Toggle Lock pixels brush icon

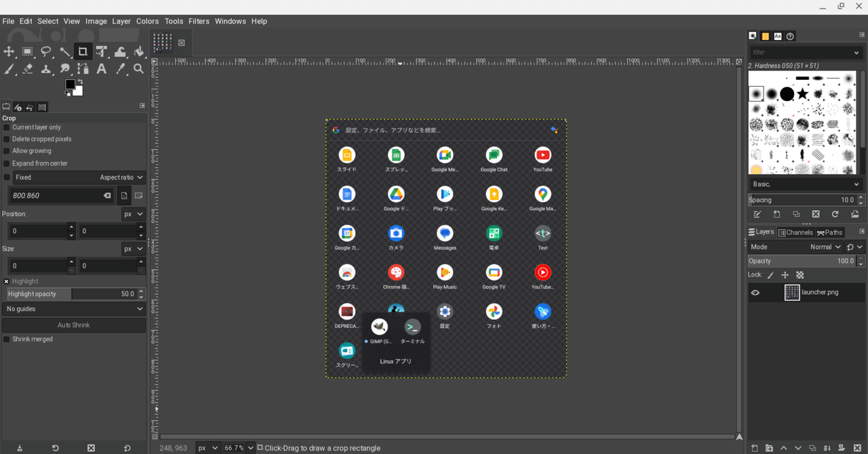click(x=770, y=275)
